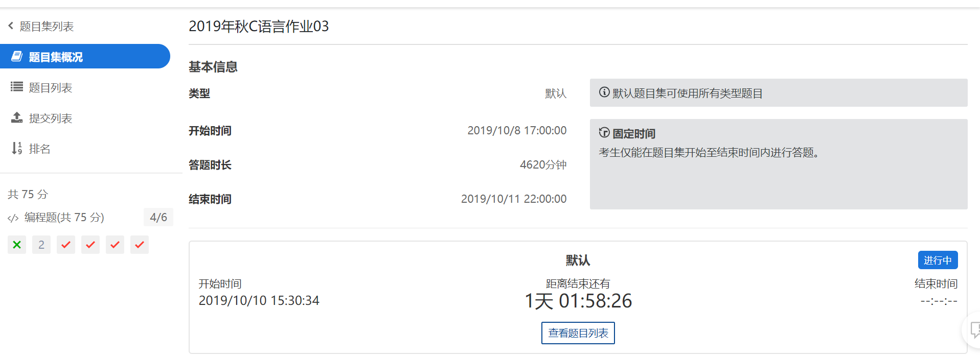Click the clock icon beside 固定时间

pyautogui.click(x=604, y=133)
